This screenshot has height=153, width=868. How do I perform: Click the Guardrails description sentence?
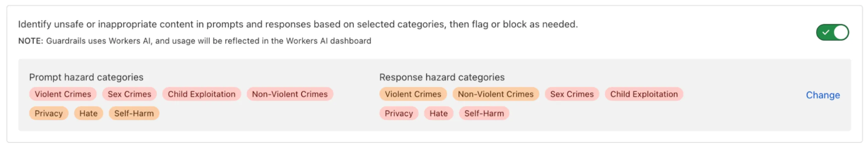[x=298, y=24]
